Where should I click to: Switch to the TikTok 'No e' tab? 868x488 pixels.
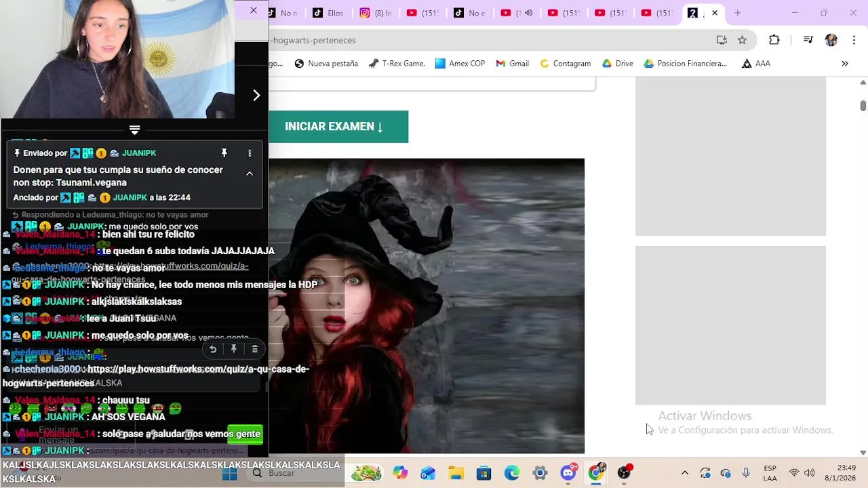(469, 13)
